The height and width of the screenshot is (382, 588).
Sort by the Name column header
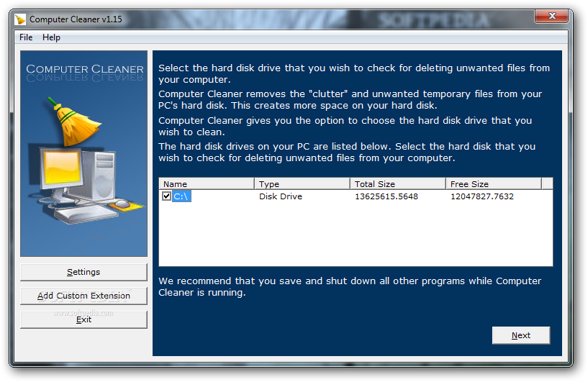[x=207, y=183]
